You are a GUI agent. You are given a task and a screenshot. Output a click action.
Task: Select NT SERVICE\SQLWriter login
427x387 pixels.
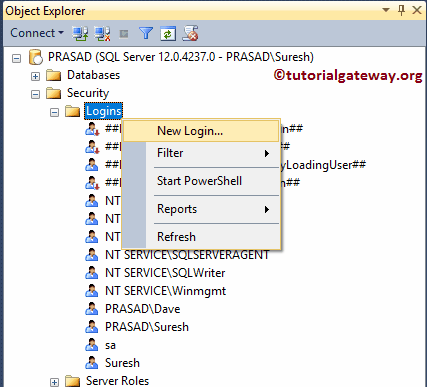(165, 273)
